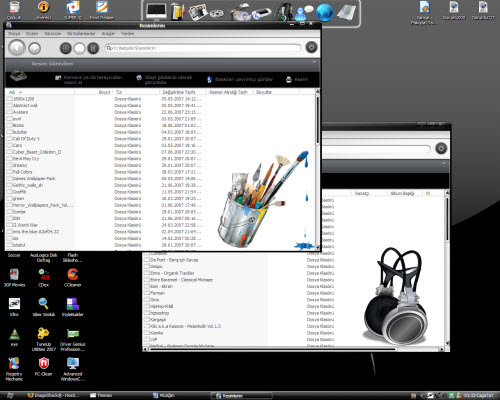Open the Registry Mechanic desktop icon
500x400 pixels.
click(14, 369)
